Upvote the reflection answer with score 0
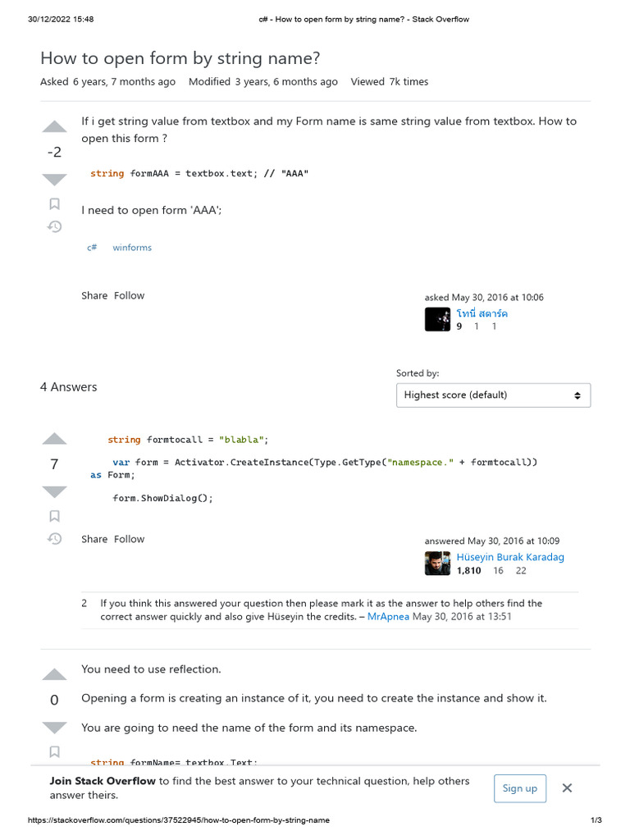Image resolution: width=630 pixels, height=840 pixels. pos(54,674)
